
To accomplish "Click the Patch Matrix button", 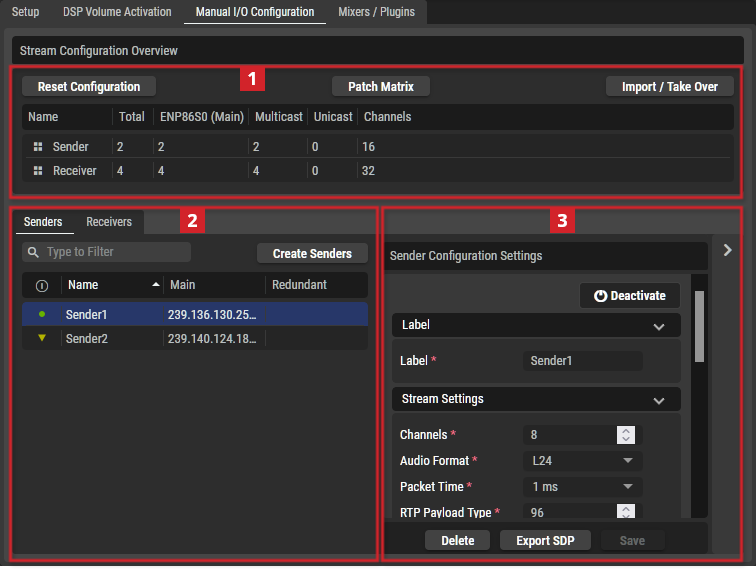I will [381, 87].
